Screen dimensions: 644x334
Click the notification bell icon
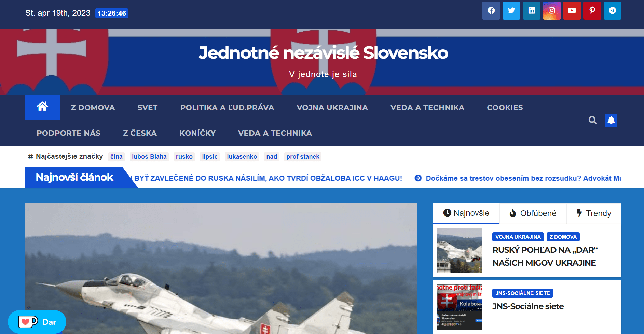coord(611,120)
